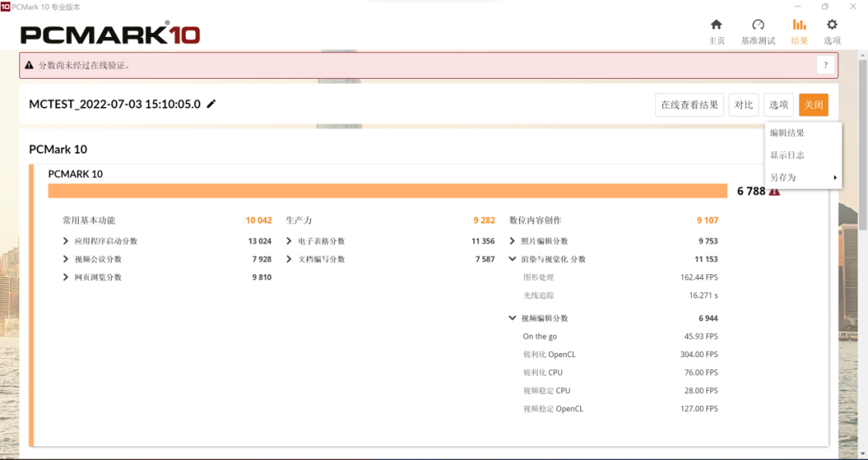
Task: Click the 304.00 FPS value
Action: [x=699, y=354]
